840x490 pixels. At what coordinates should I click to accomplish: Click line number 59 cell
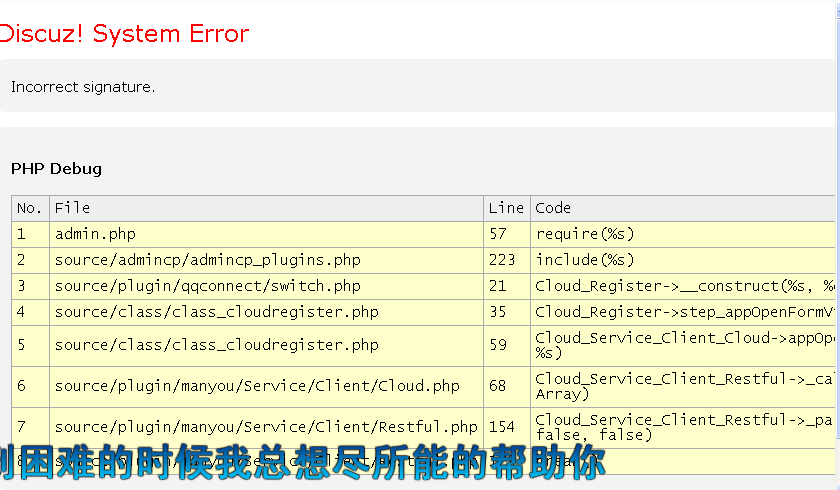[x=507, y=345]
